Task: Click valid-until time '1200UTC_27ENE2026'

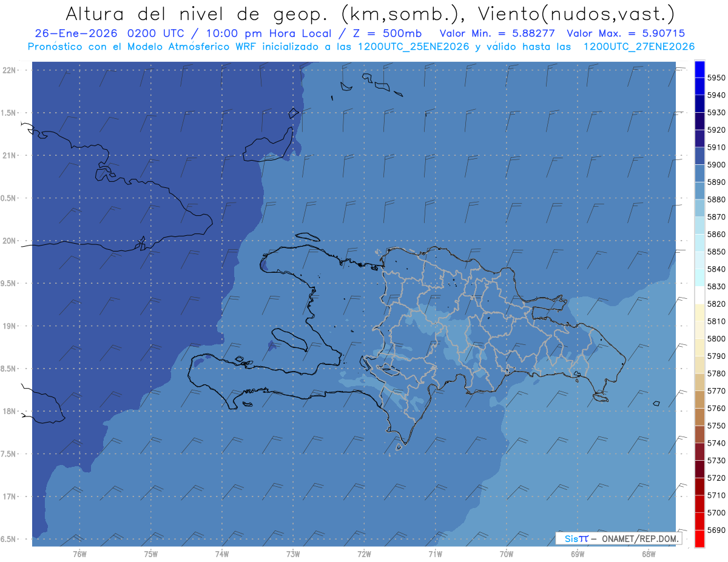Action: (x=639, y=47)
